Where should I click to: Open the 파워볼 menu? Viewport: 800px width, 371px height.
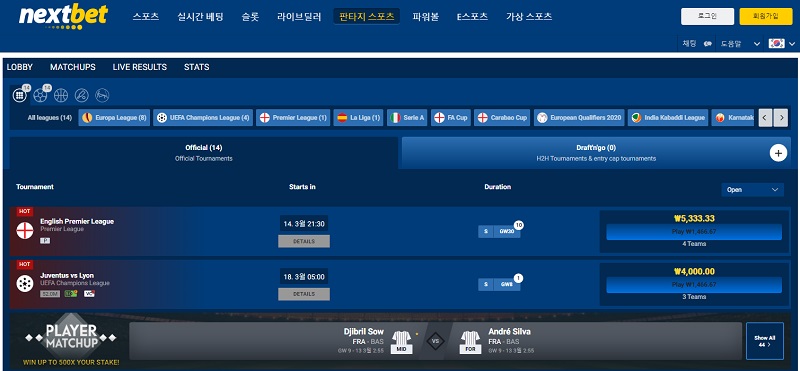click(426, 16)
